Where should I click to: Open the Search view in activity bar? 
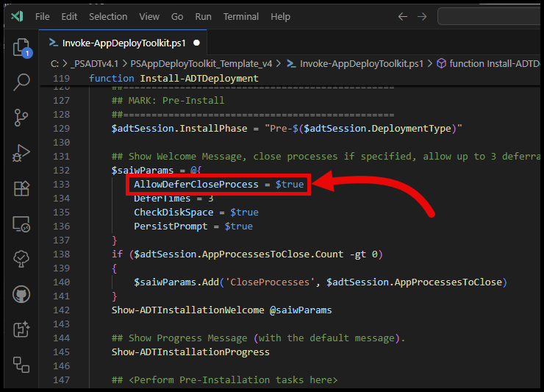point(21,82)
